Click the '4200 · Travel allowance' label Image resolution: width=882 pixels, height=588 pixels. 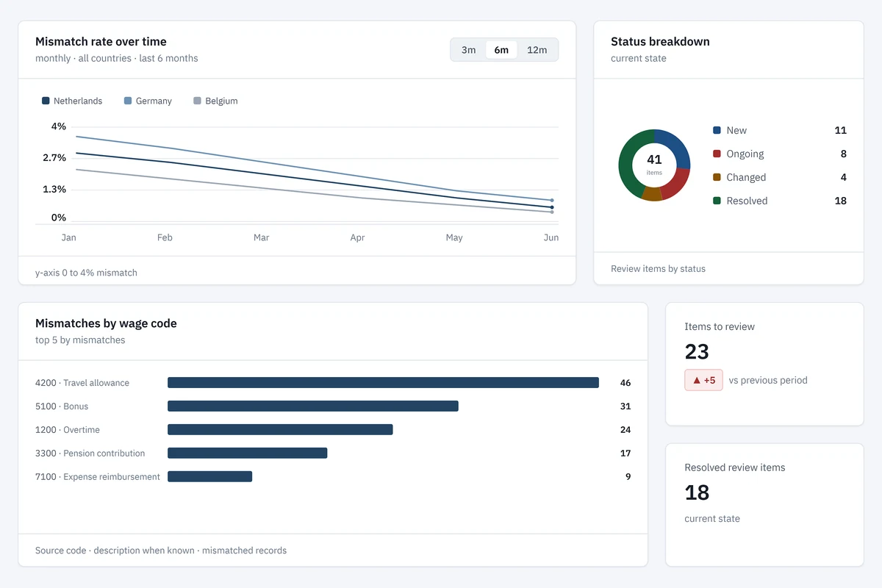pos(82,382)
